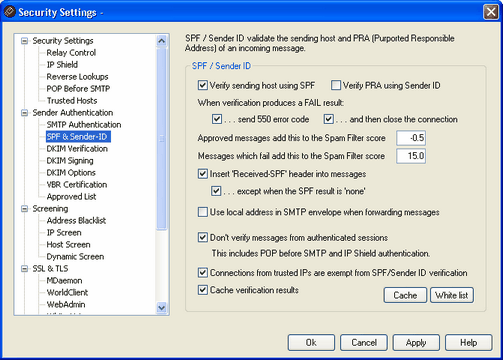Open the White list button
Screen dimensions: 503x360
(452, 295)
